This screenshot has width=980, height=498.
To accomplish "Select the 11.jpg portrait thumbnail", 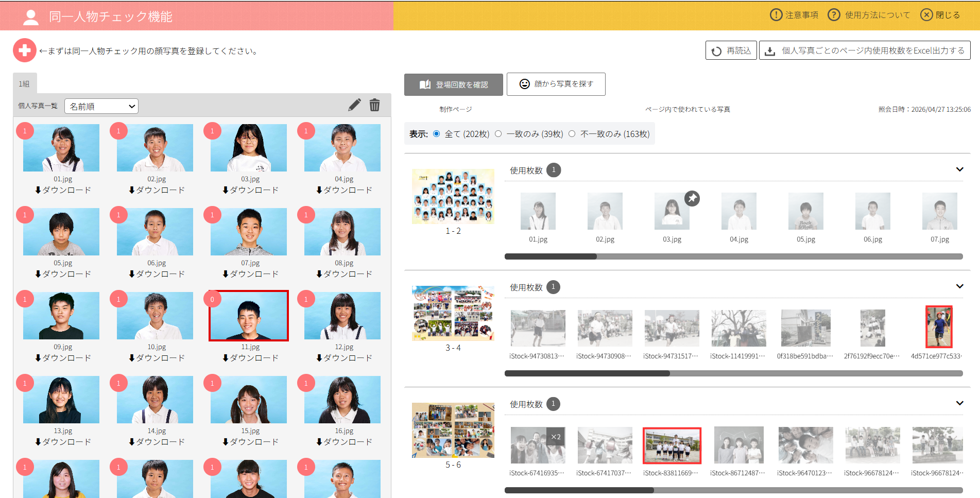I will [249, 316].
